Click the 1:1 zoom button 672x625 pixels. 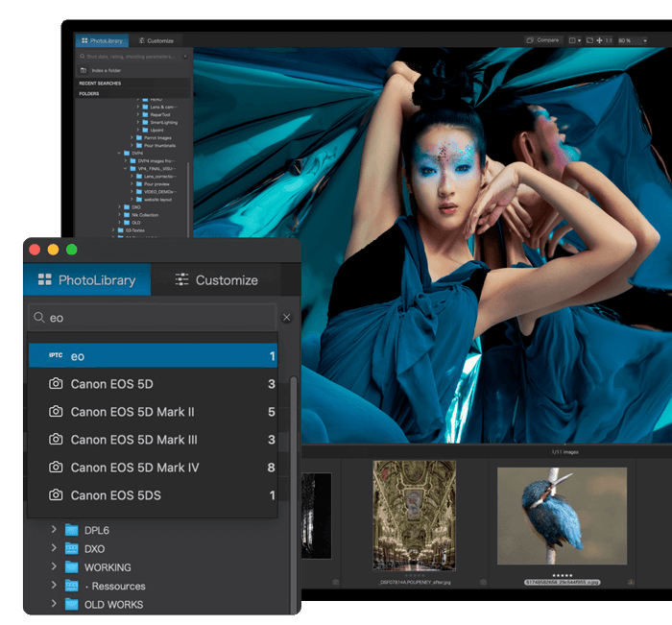click(x=609, y=40)
